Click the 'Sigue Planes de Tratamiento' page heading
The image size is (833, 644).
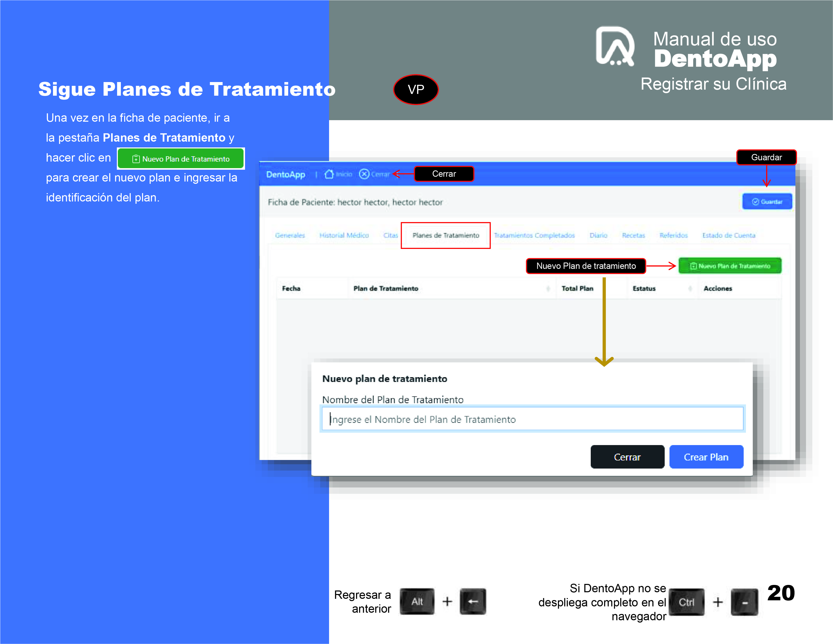click(187, 89)
